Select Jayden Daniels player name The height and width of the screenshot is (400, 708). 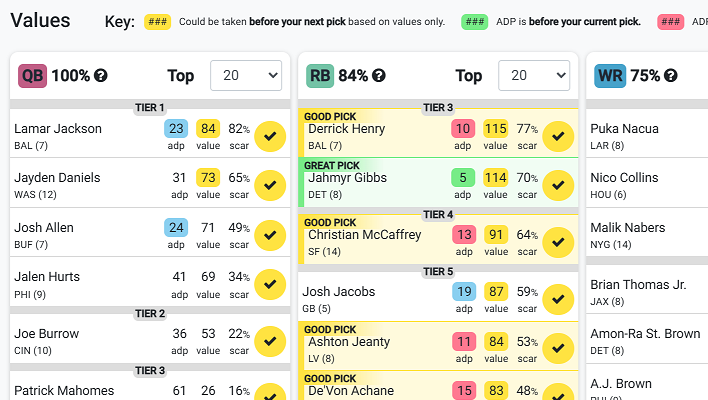pos(57,178)
